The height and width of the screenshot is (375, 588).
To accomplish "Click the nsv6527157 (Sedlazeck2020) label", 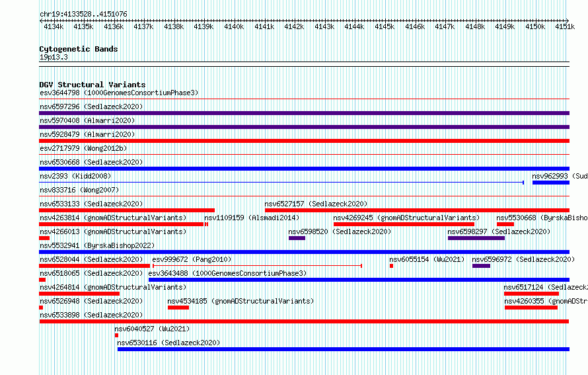I will [x=316, y=204].
